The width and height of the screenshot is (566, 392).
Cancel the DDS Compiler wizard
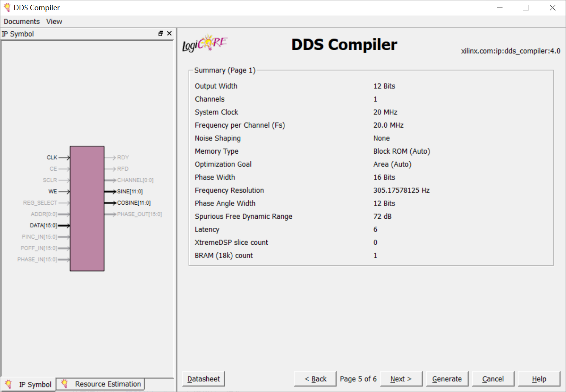(x=493, y=379)
